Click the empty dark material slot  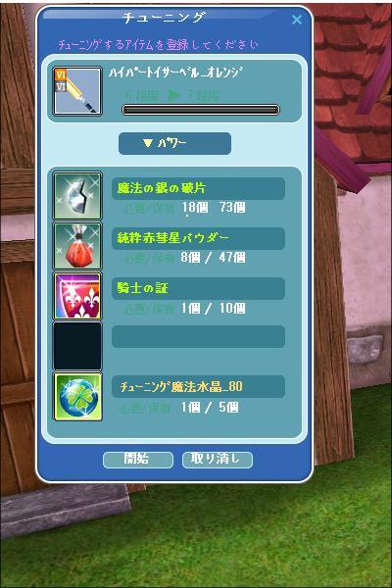77,346
